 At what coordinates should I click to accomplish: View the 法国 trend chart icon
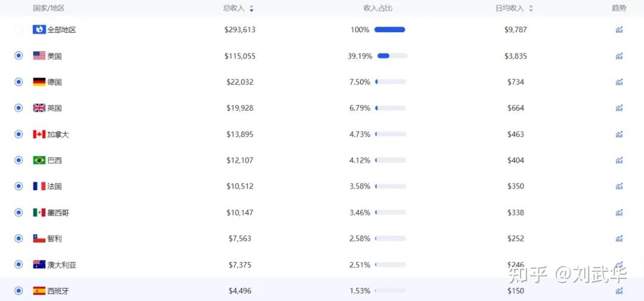point(619,187)
